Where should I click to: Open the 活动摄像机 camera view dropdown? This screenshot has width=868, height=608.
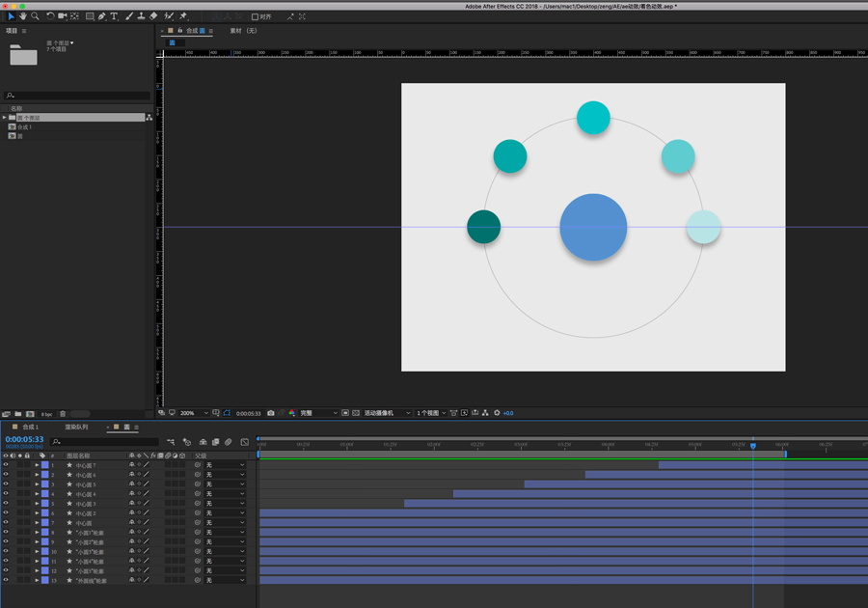point(387,413)
